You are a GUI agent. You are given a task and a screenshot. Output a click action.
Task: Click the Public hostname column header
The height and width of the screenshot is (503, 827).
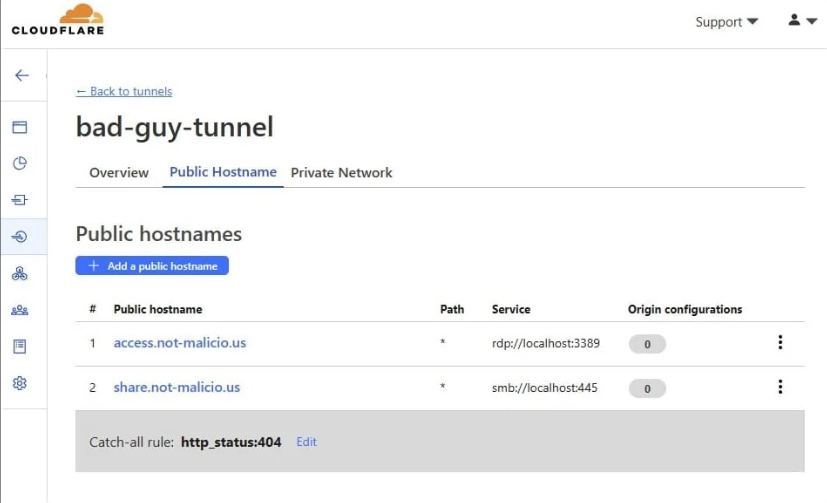coord(158,309)
